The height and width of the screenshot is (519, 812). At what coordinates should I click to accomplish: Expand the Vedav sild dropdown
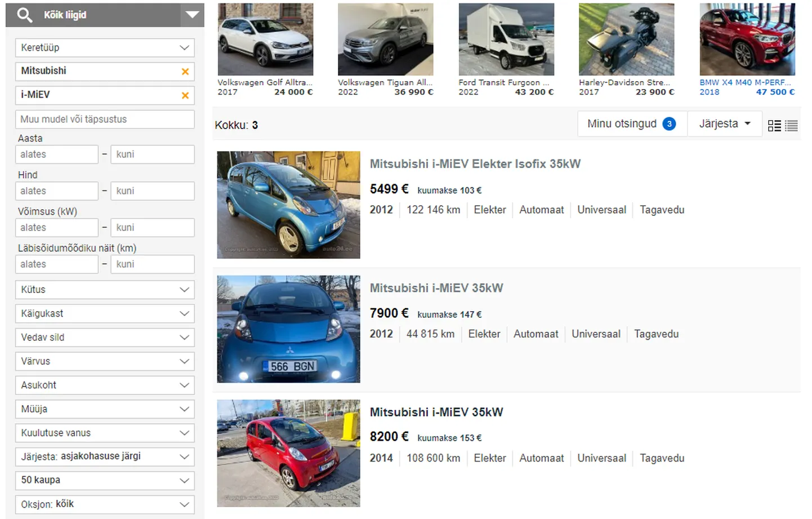pyautogui.click(x=105, y=338)
